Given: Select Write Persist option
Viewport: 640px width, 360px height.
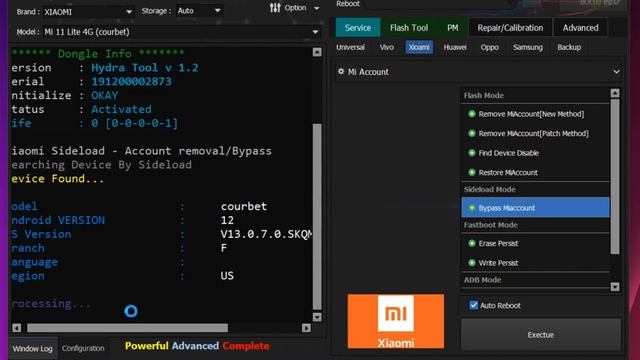Looking at the screenshot, I should coord(498,263).
